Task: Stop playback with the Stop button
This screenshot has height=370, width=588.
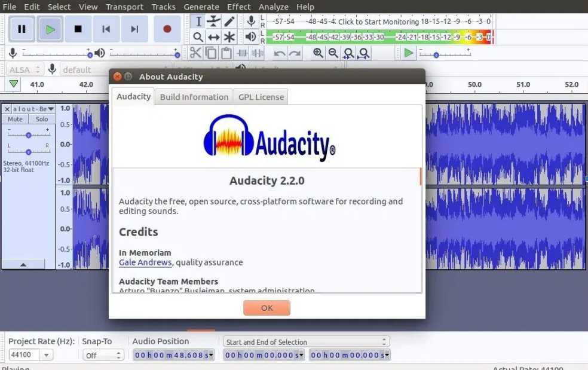Action: pyautogui.click(x=78, y=29)
